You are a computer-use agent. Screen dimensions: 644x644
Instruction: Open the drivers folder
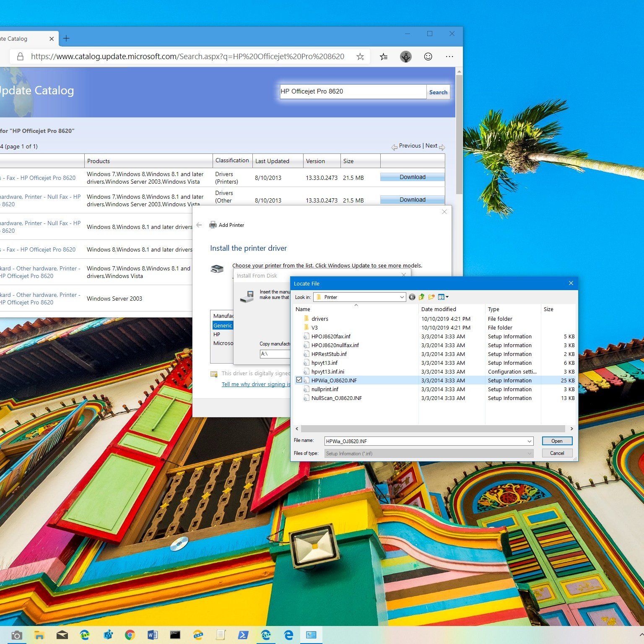pos(319,319)
